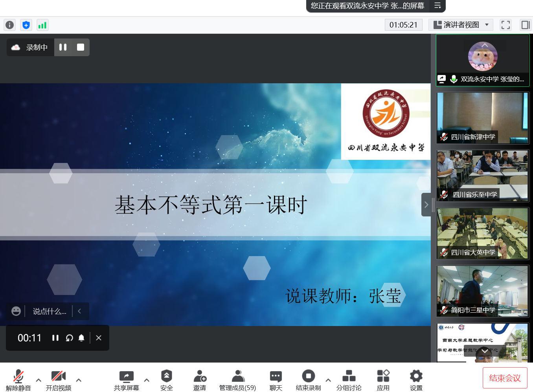
Task: Open the Apps (应用) menu
Action: pyautogui.click(x=383, y=380)
